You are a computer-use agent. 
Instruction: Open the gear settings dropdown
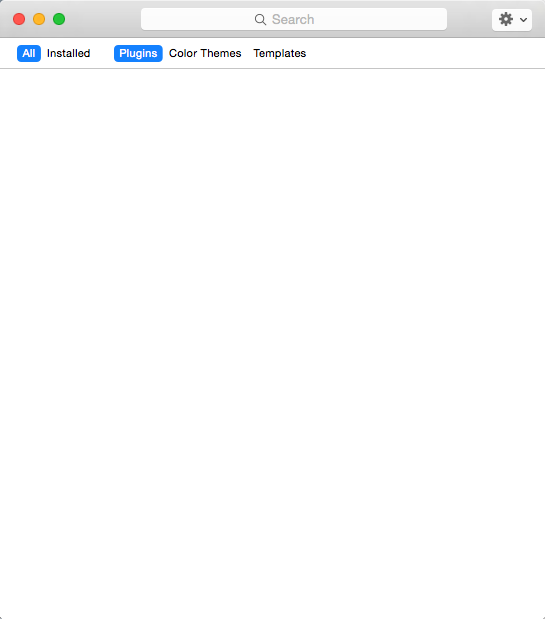[512, 19]
